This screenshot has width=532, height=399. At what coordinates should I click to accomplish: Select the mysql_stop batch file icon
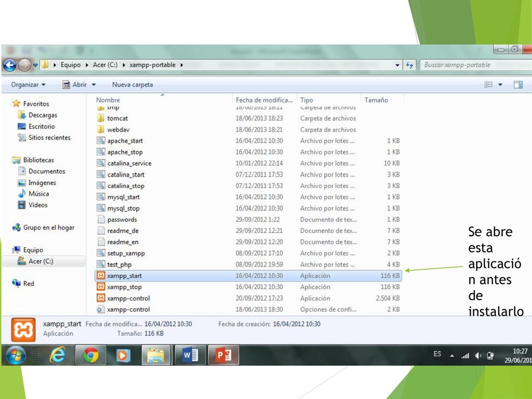point(101,208)
